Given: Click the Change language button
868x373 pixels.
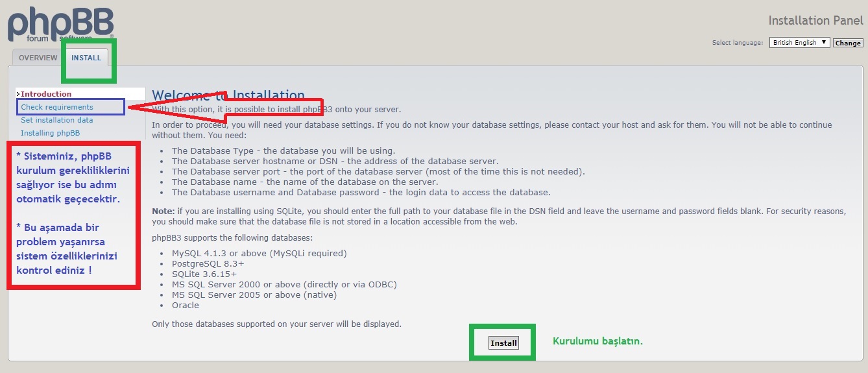Looking at the screenshot, I should click(x=848, y=43).
